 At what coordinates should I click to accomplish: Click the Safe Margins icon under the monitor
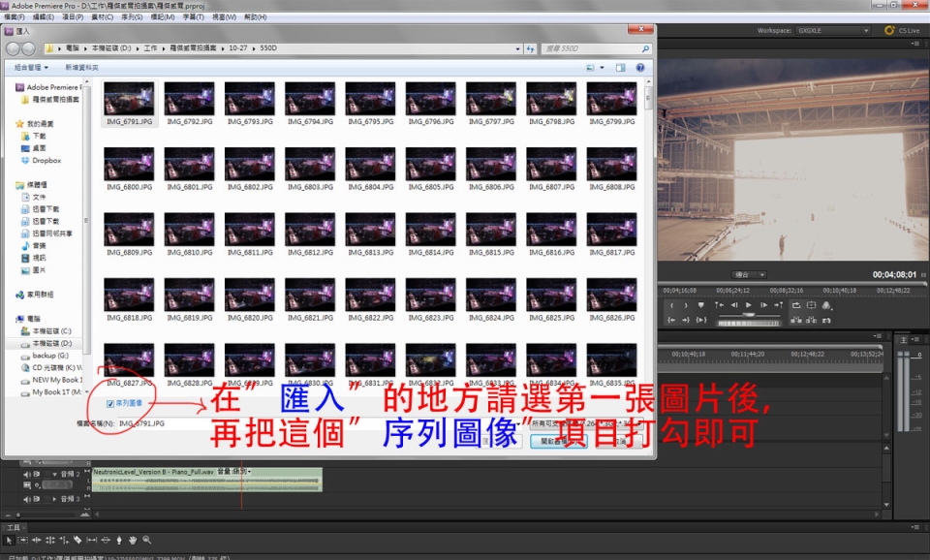[811, 305]
